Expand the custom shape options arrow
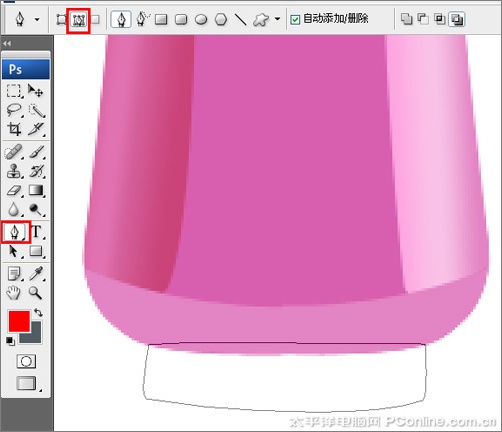The width and height of the screenshot is (502, 432). (277, 19)
